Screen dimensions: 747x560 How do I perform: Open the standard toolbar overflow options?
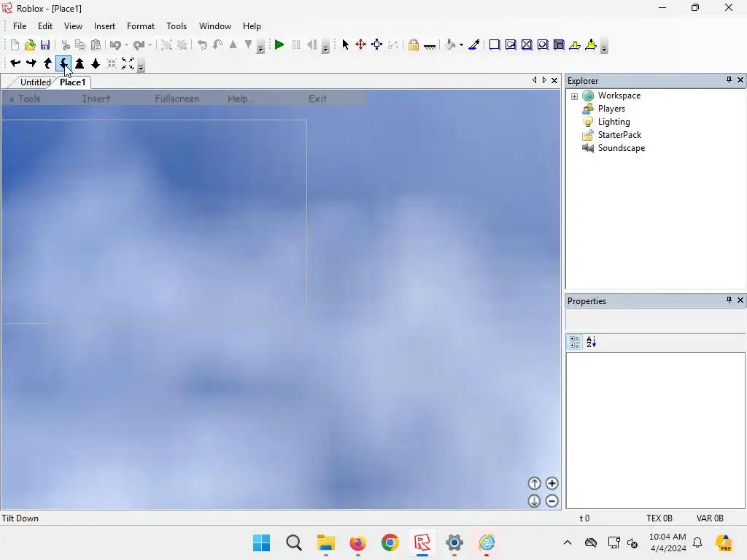(x=260, y=47)
